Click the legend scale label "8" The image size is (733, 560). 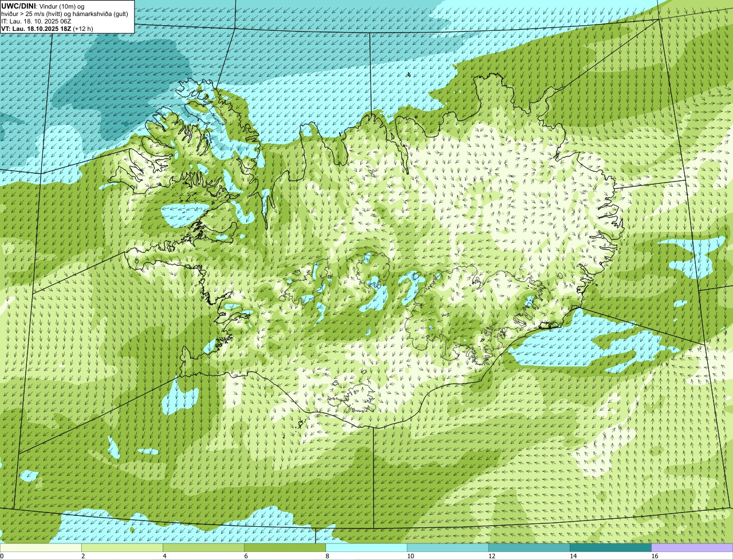327,556
